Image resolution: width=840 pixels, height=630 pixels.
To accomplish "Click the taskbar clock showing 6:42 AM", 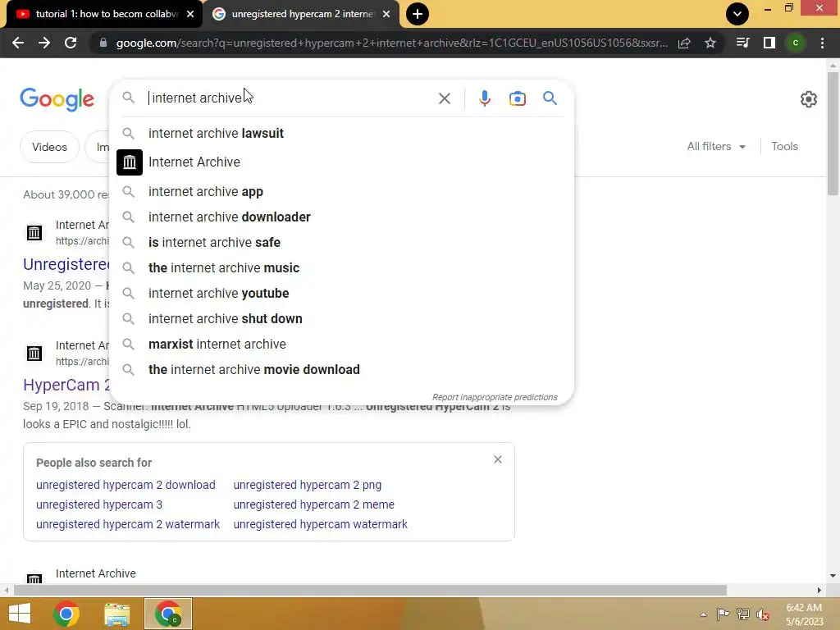I will [804, 614].
